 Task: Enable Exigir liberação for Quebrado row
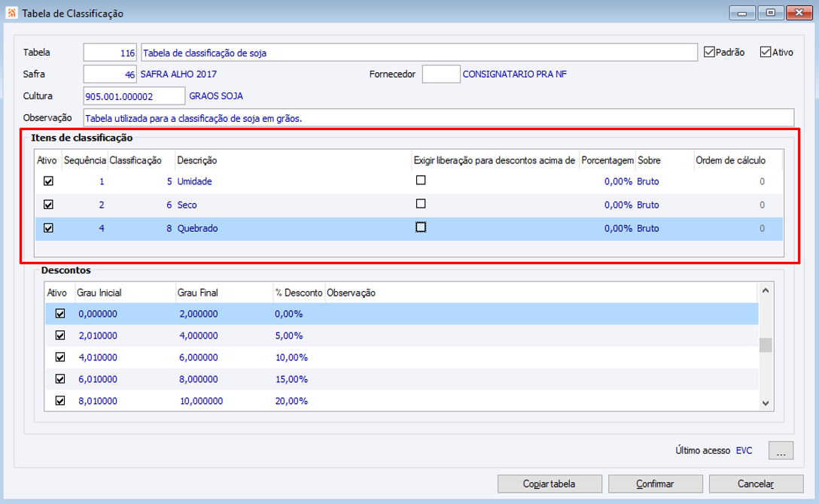[x=421, y=227]
